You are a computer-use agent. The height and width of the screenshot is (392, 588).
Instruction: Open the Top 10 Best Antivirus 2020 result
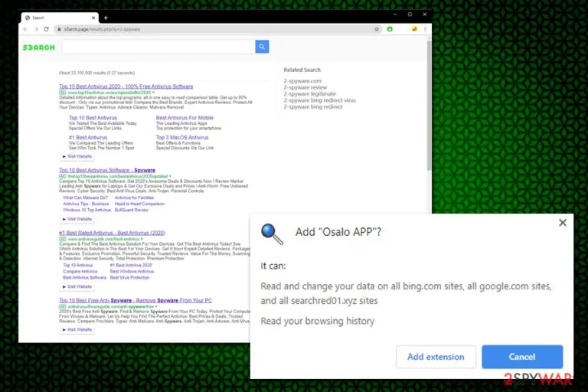[126, 87]
